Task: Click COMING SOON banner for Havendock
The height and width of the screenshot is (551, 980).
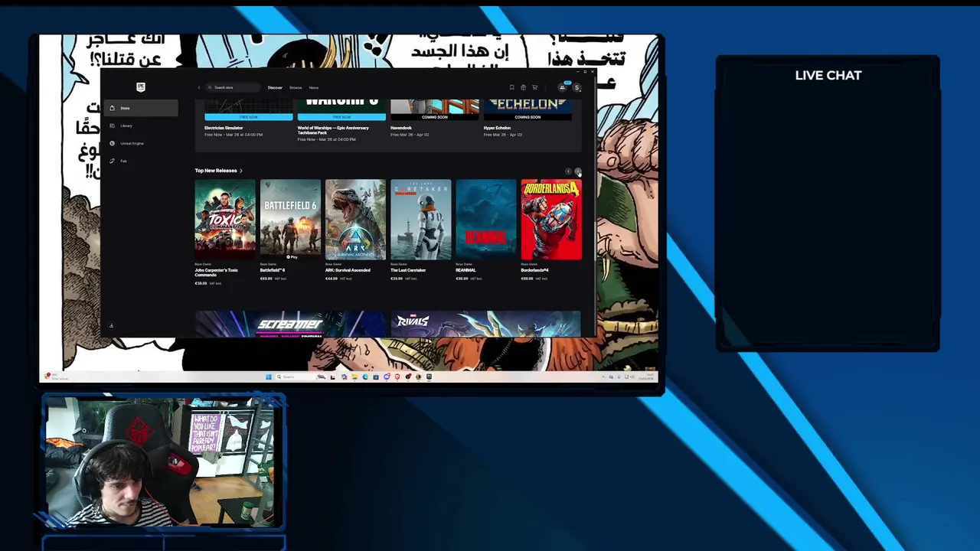Action: [x=435, y=117]
